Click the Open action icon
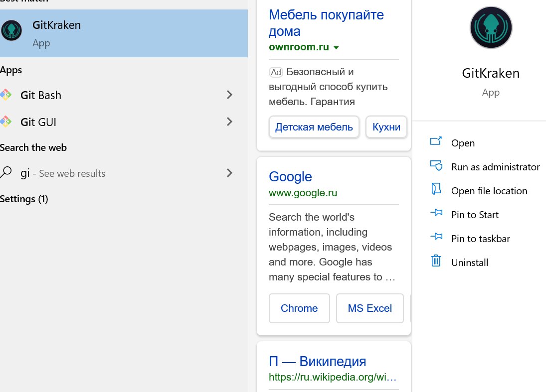The height and width of the screenshot is (392, 546). [x=436, y=141]
